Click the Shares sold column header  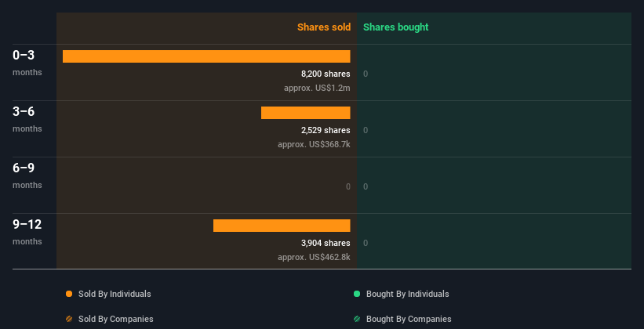324,27
